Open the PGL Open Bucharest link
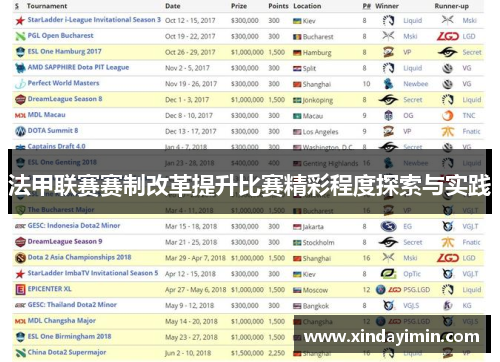 (60, 35)
